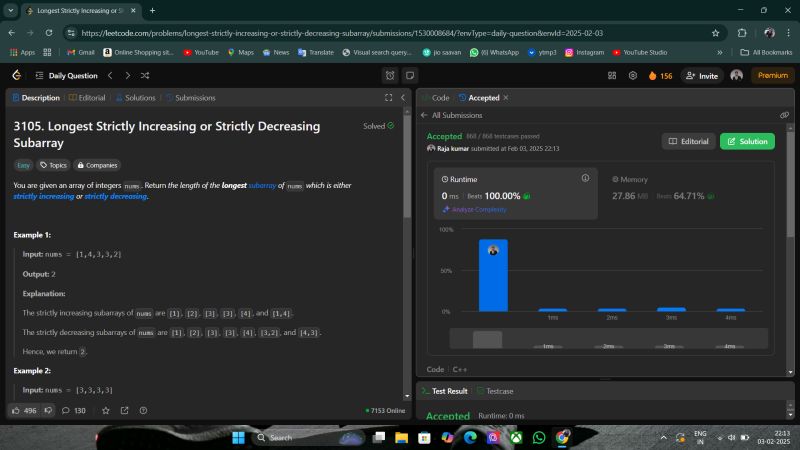This screenshot has width=800, height=450.
Task: Open the YouTube bookmark
Action: (201, 52)
